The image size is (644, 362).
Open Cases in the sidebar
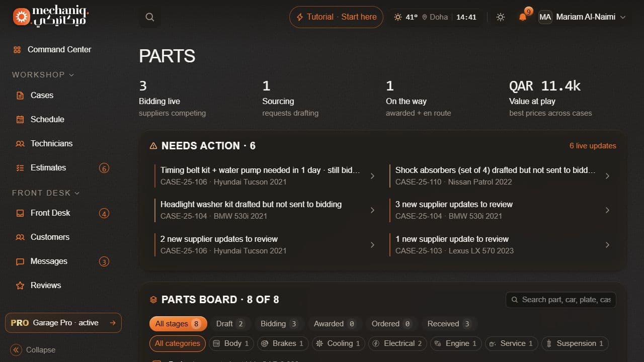42,95
